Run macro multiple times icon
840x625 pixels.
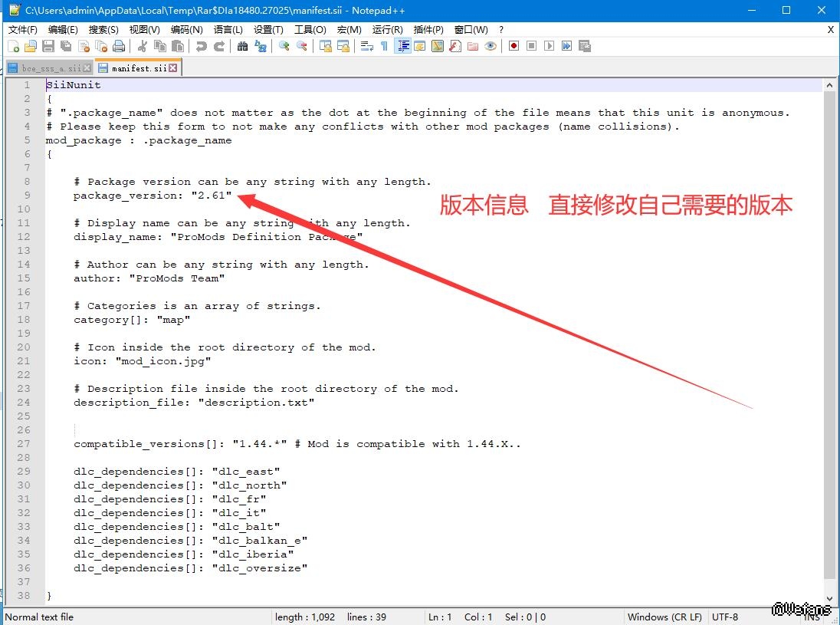click(567, 46)
